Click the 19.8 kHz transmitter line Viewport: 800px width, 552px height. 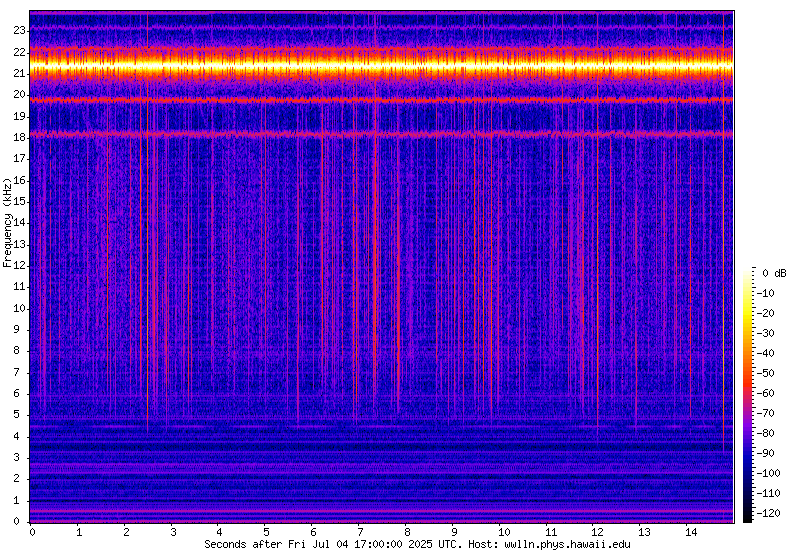click(381, 101)
